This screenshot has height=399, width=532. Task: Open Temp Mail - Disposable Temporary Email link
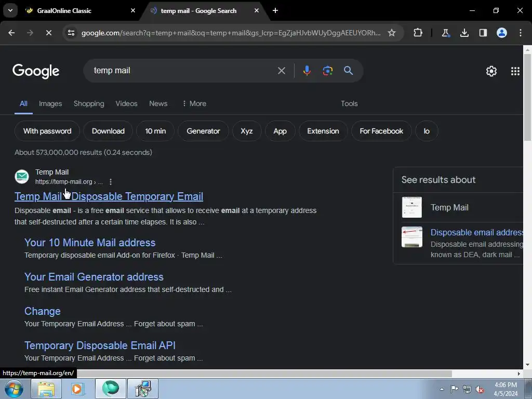pos(109,196)
